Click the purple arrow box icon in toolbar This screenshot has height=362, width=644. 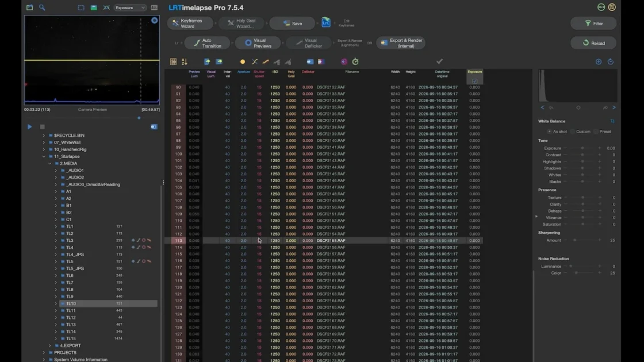coord(321,61)
